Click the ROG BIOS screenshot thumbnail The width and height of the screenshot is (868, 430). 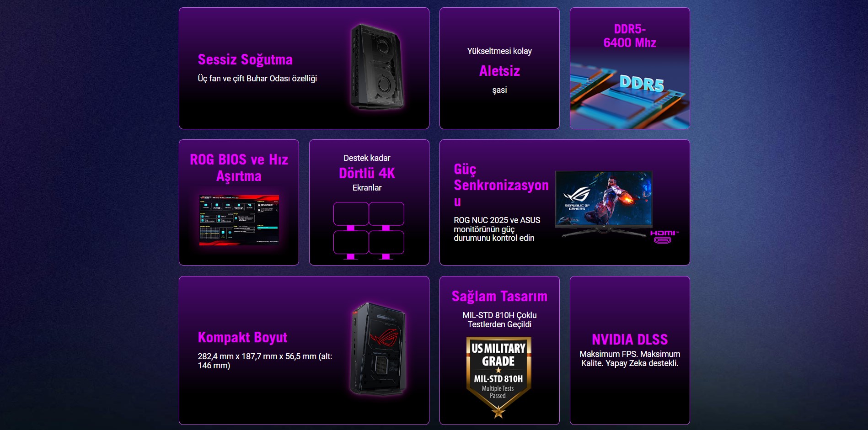[x=239, y=220]
